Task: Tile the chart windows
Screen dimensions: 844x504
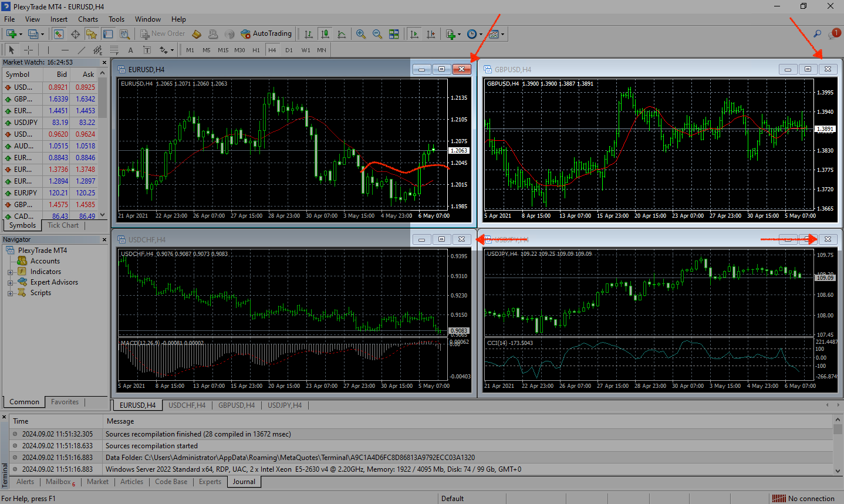Action: click(x=393, y=33)
